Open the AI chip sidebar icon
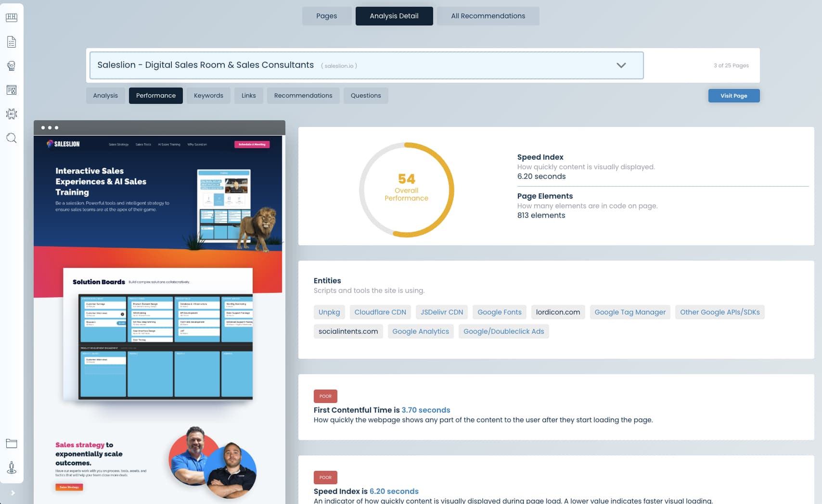 coord(12,114)
